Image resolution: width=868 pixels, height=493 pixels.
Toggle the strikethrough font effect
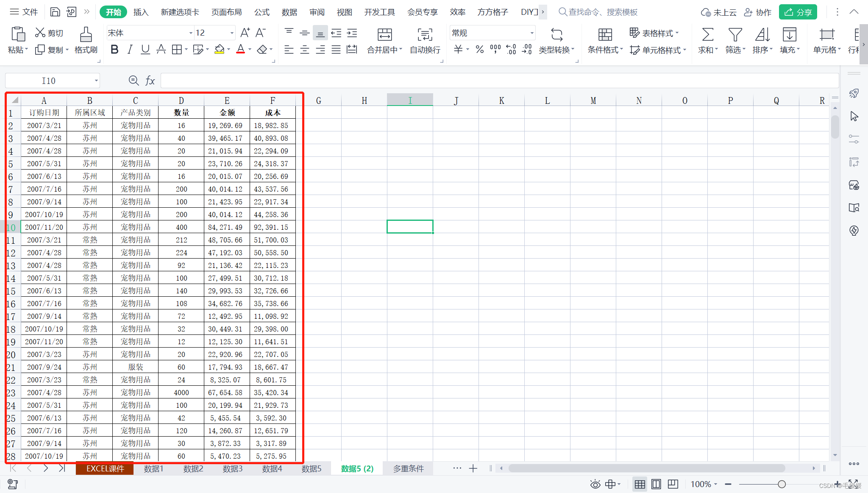coord(161,50)
